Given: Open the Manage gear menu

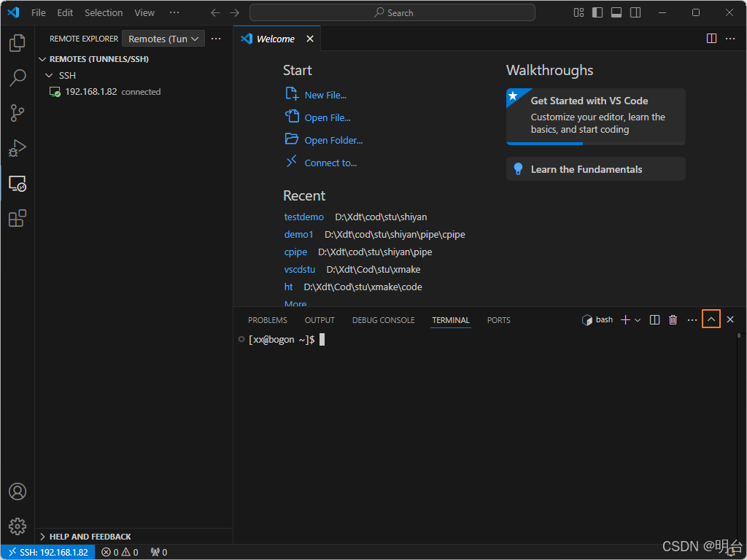Looking at the screenshot, I should pos(18,526).
